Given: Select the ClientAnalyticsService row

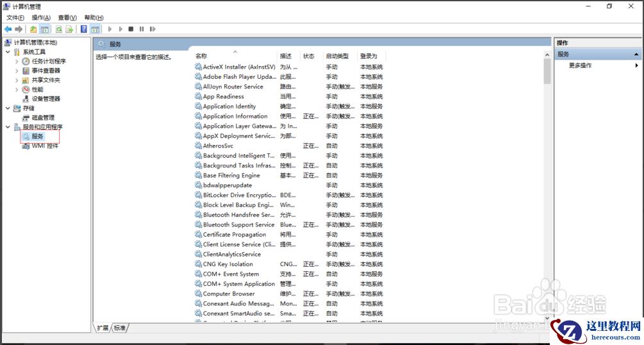Looking at the screenshot, I should tap(289, 254).
